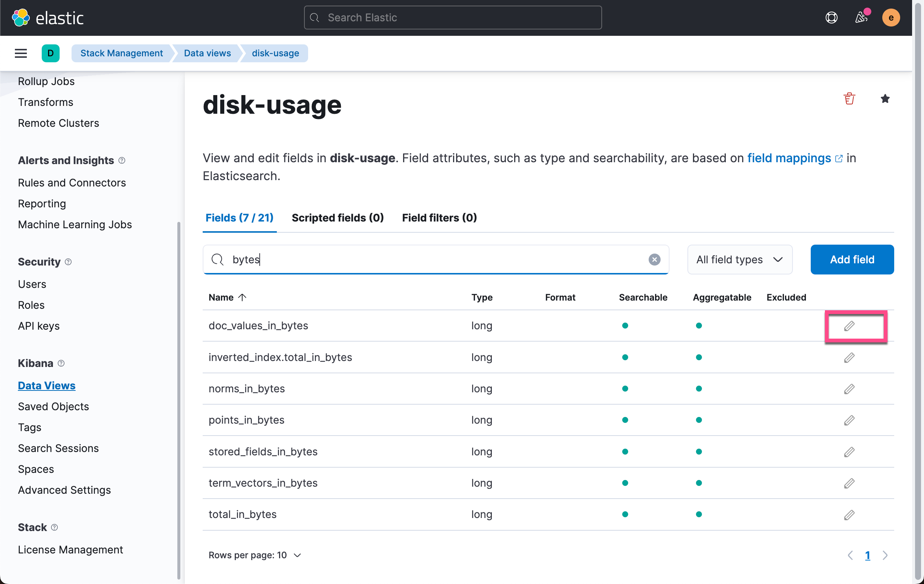This screenshot has height=584, width=924.
Task: Open Stack Management from the breadcrumb
Action: pyautogui.click(x=121, y=53)
